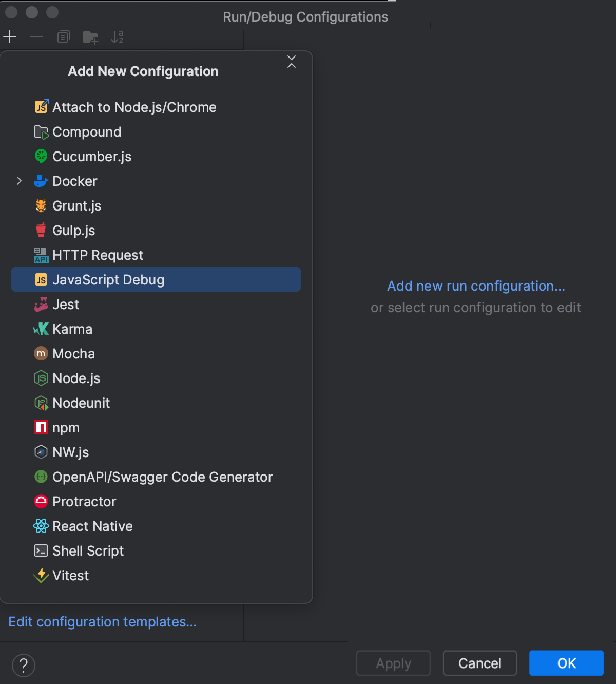
Task: Sort configurations alphabetically using the sort icon
Action: click(118, 36)
